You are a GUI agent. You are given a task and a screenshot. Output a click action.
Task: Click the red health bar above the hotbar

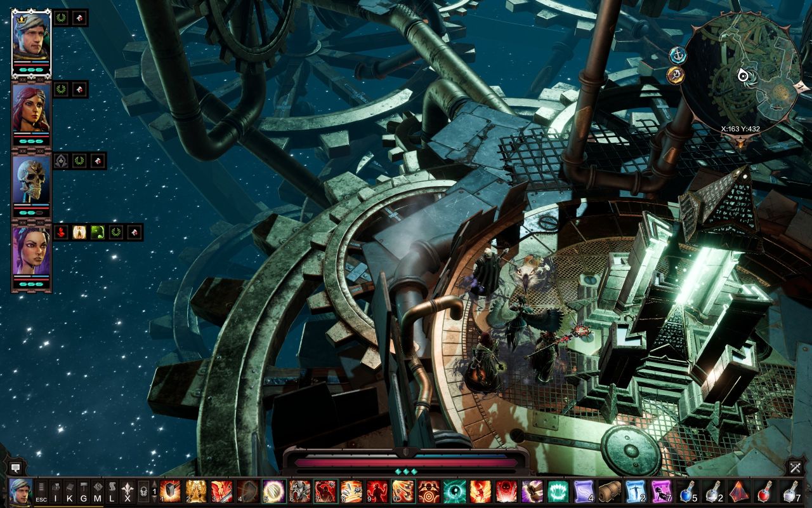pyautogui.click(x=407, y=463)
